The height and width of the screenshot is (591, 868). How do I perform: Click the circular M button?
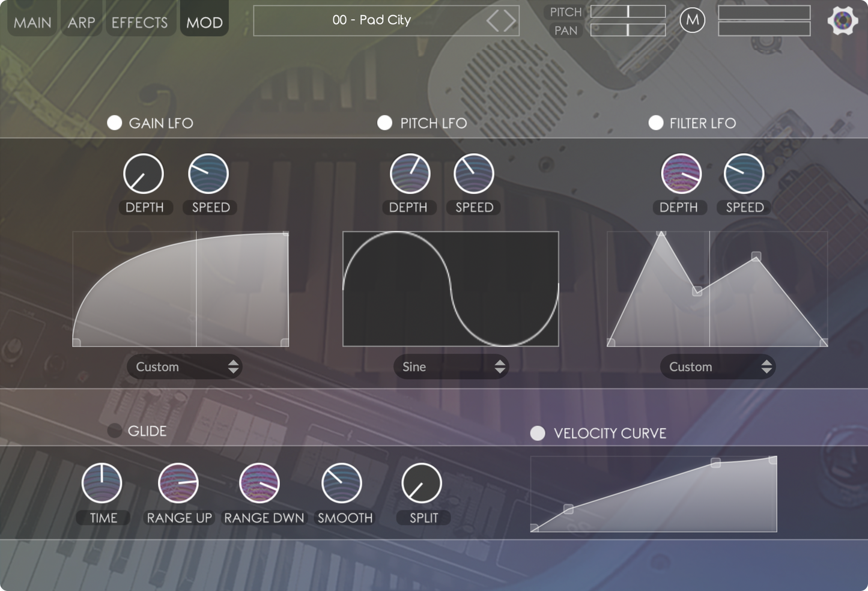tap(692, 20)
